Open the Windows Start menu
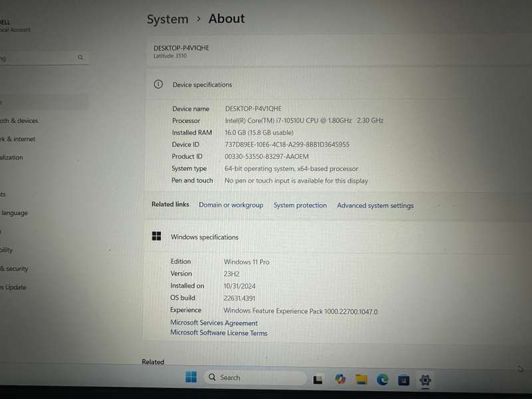 [191, 377]
